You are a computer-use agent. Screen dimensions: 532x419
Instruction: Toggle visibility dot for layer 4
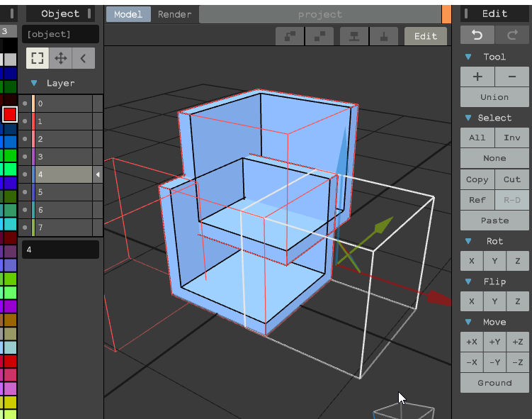tap(25, 174)
